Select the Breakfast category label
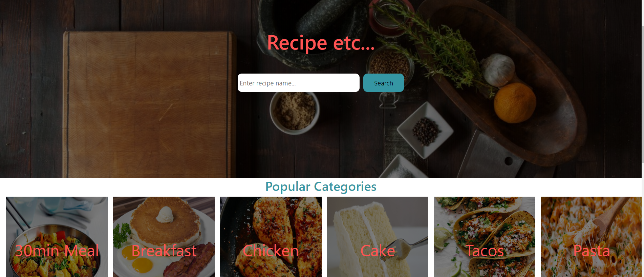This screenshot has height=277, width=644. pyautogui.click(x=164, y=251)
